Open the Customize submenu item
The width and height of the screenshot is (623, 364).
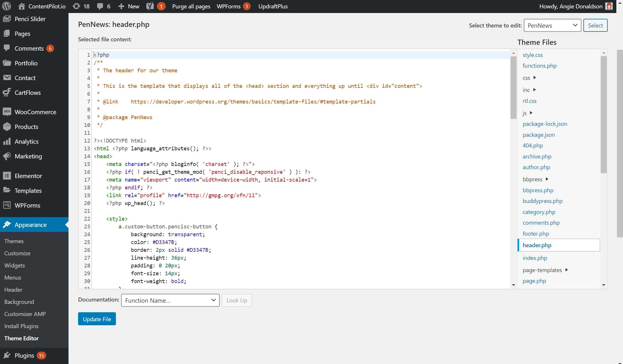point(17,253)
